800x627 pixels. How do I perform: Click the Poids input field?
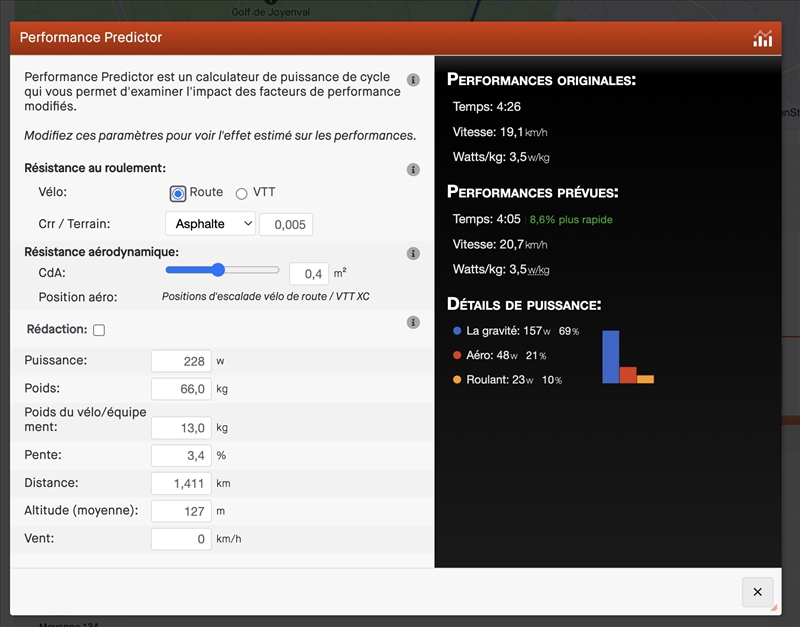(x=181, y=389)
